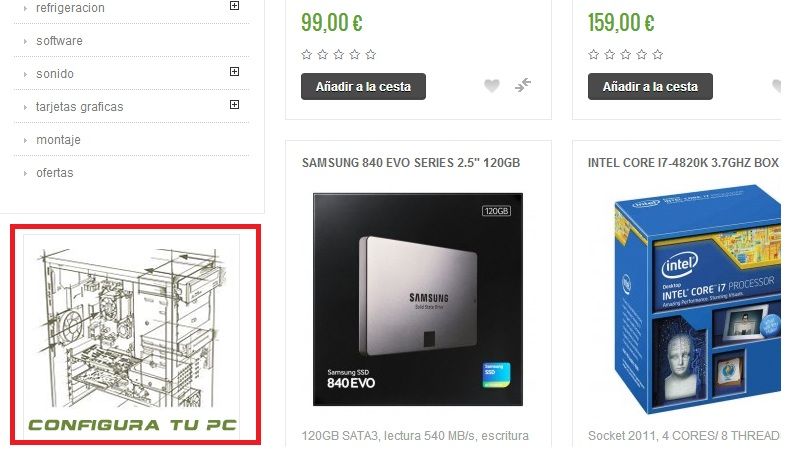Expand the sonido category
Viewport: 796px width, 456px height.
(235, 72)
